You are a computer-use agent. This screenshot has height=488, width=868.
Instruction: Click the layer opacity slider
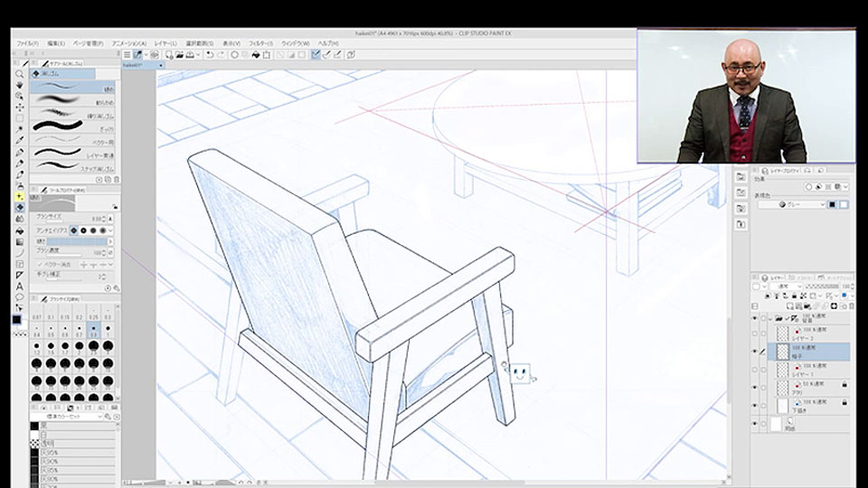[822, 286]
